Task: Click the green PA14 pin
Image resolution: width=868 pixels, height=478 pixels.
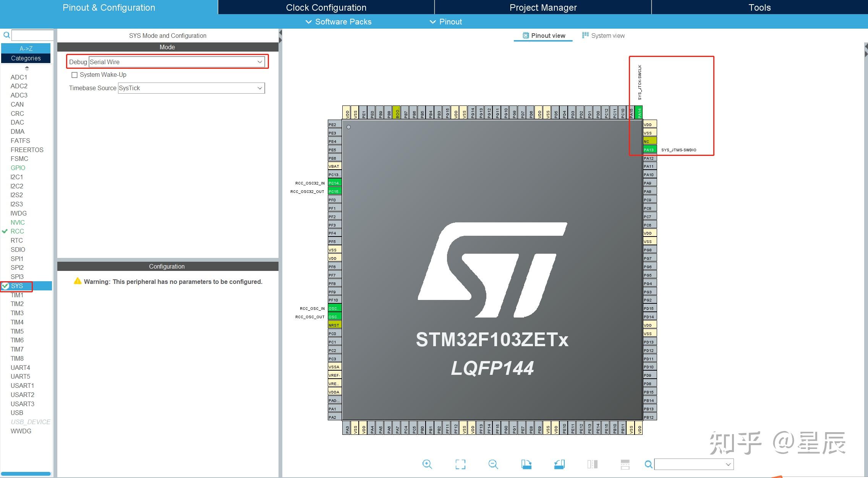Action: click(639, 113)
